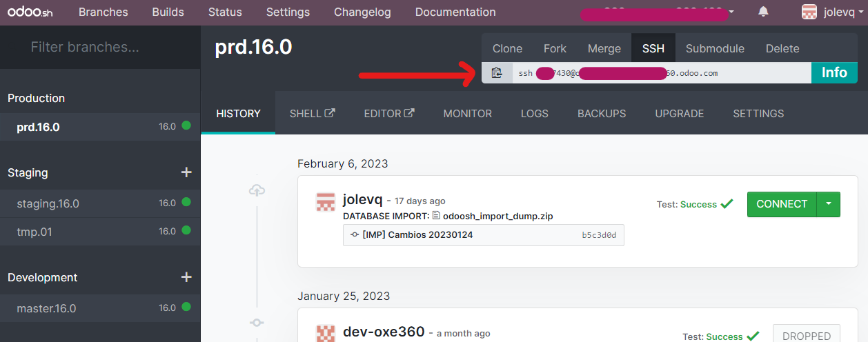Switch to the Clone tab
Viewport: 868px width, 342px height.
coord(507,48)
